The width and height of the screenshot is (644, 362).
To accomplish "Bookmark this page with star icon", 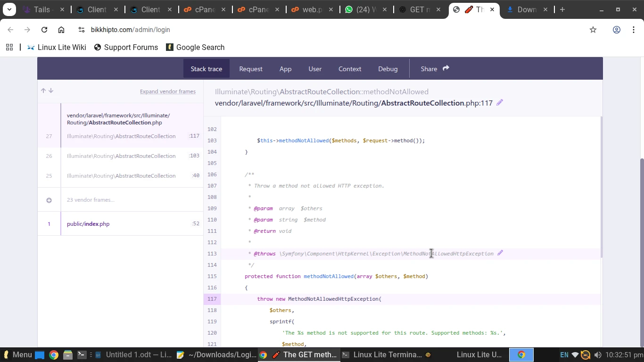I will [x=593, y=30].
